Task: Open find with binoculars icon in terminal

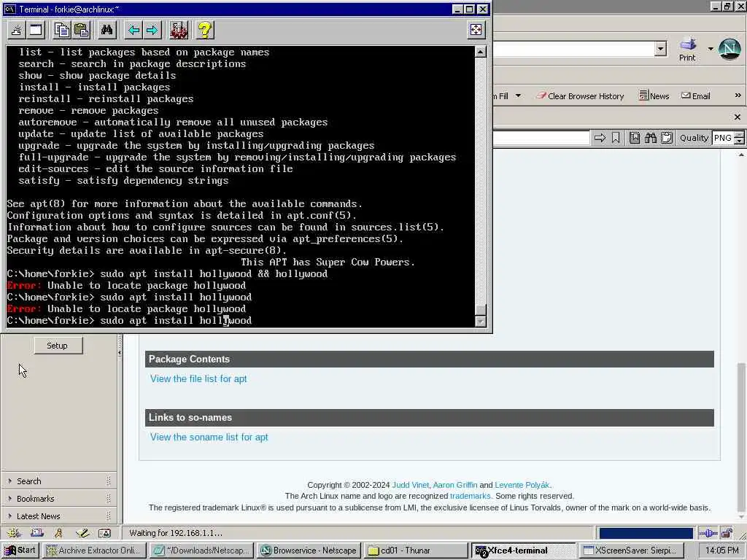Action: [107, 31]
